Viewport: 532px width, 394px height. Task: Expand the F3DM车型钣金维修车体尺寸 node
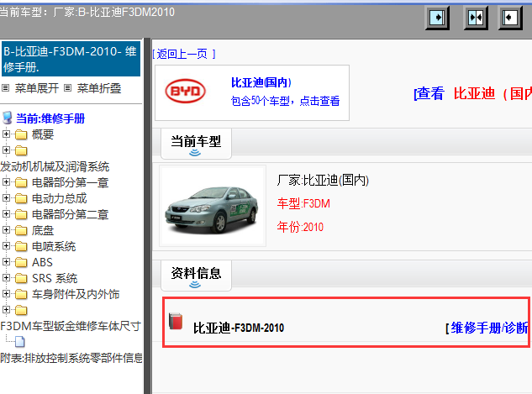click(x=6, y=309)
